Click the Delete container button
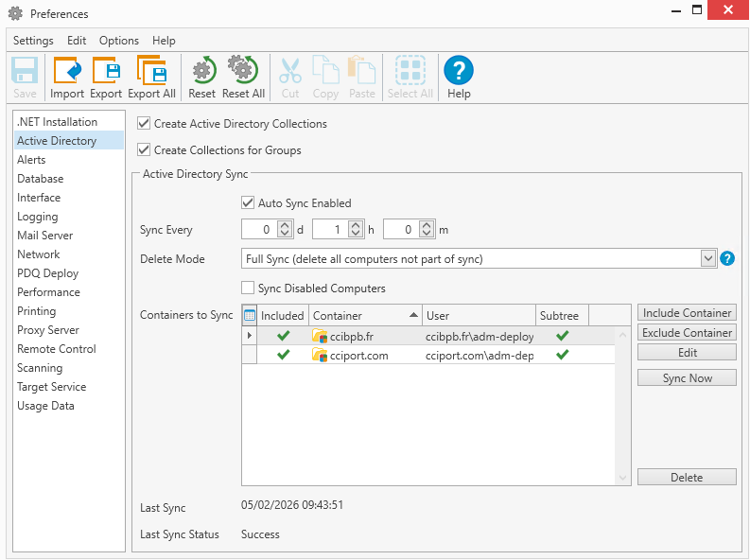This screenshot has width=750, height=560. tap(687, 478)
